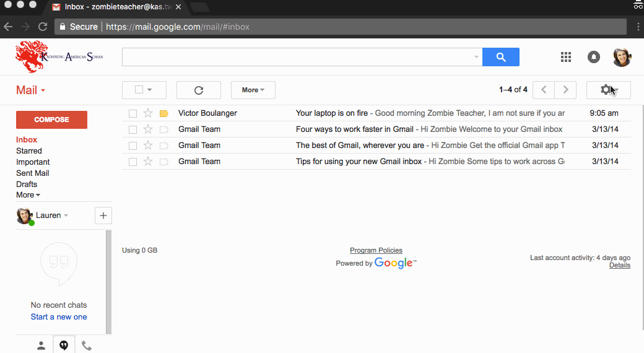
Task: Check the Tips for using Gmail checkbox
Action: pyautogui.click(x=133, y=162)
